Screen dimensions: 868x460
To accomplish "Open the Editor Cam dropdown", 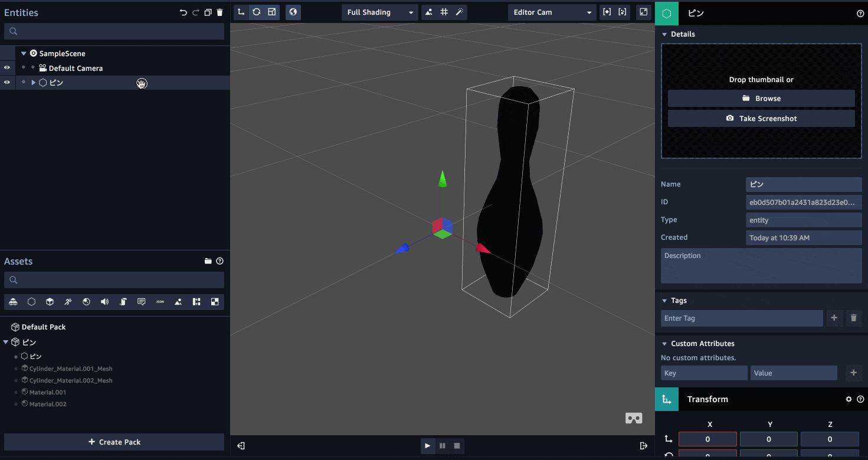I will click(x=551, y=12).
